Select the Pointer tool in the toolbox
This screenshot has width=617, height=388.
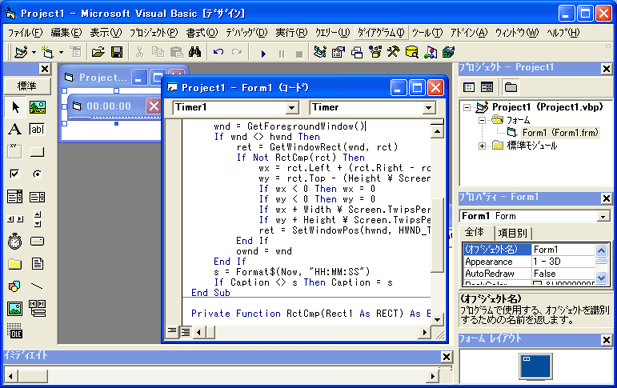[15, 107]
